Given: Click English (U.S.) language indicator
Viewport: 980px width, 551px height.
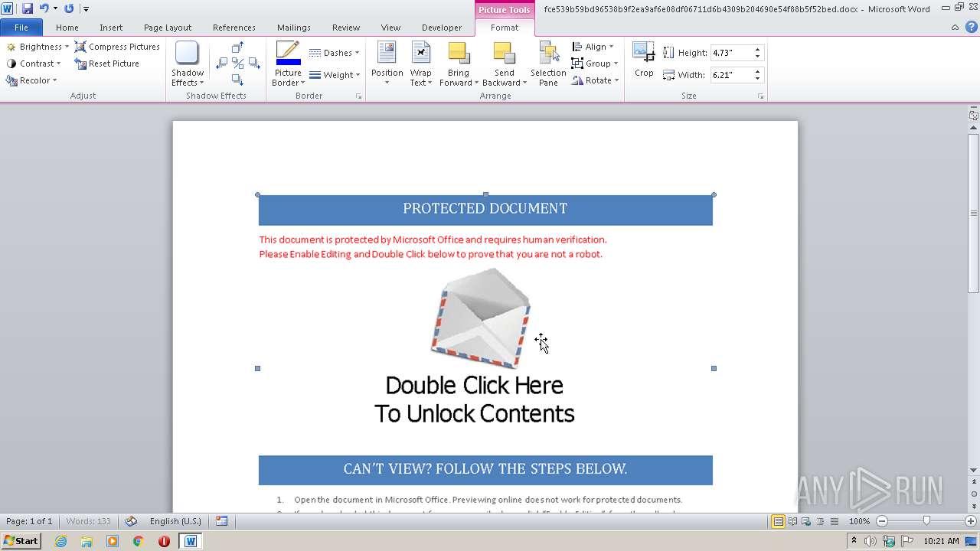Looking at the screenshot, I should [x=175, y=521].
